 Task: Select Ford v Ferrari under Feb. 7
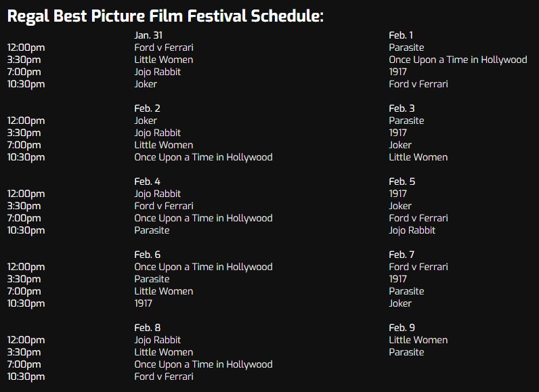(418, 267)
